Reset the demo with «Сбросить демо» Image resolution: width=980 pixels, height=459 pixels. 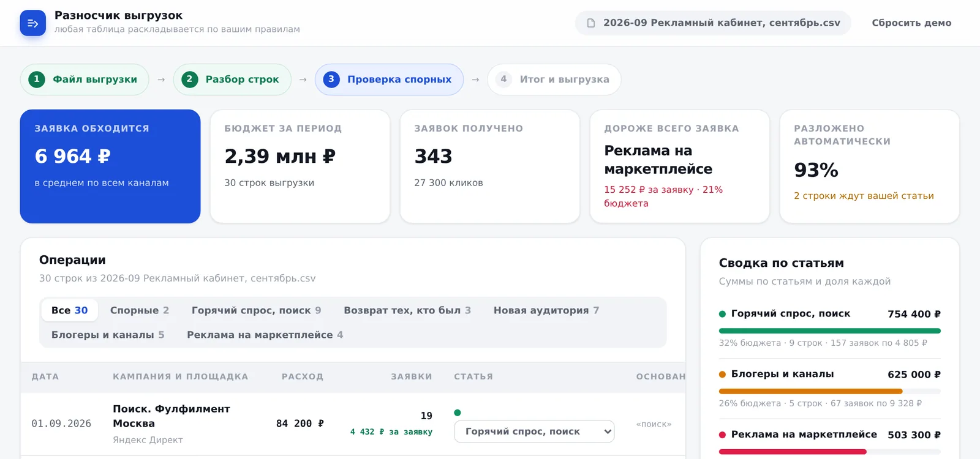click(911, 23)
